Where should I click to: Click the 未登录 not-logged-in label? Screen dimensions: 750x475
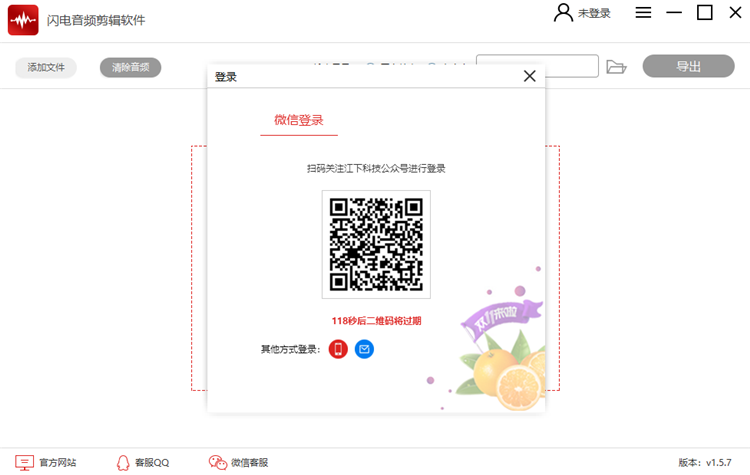tap(594, 13)
